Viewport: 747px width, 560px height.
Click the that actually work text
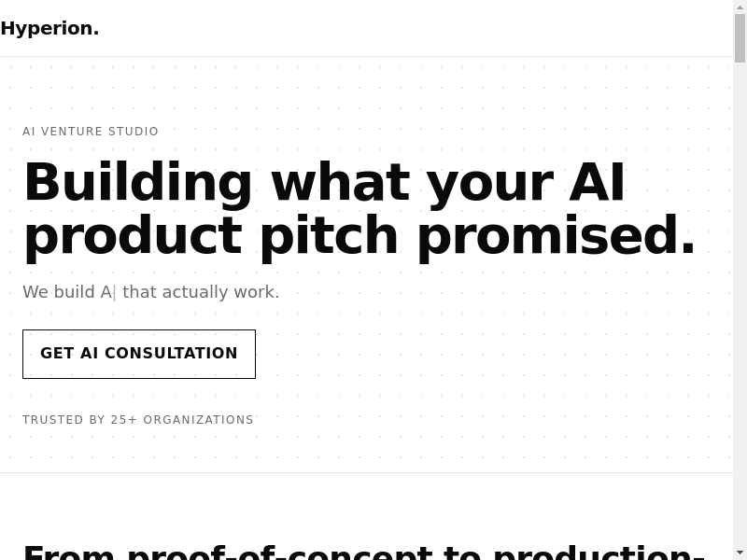tap(201, 292)
